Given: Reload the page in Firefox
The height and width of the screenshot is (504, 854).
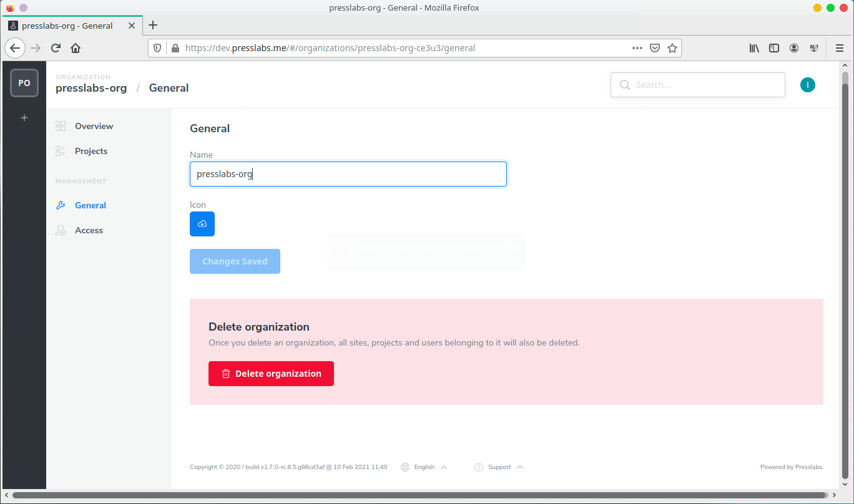Looking at the screenshot, I should coord(56,48).
